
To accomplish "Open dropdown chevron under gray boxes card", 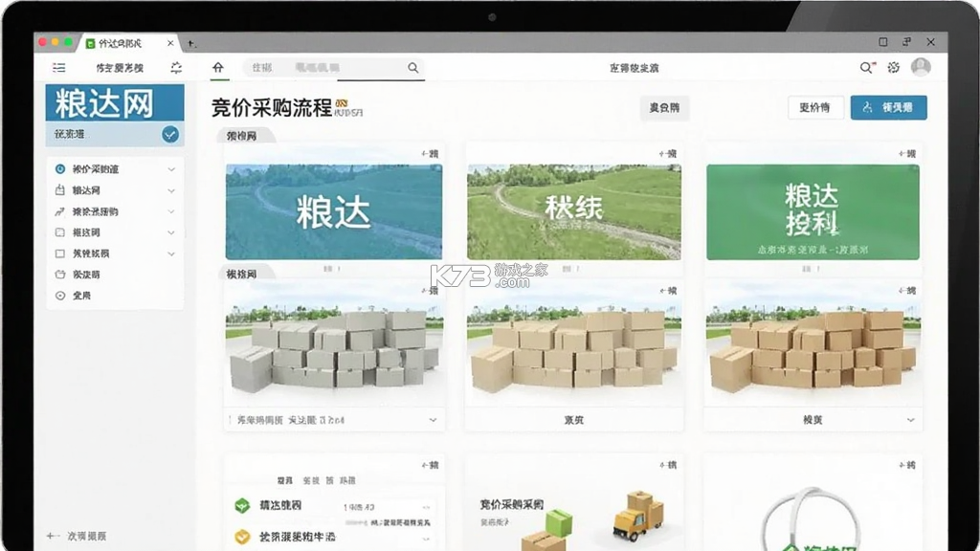I will pyautogui.click(x=433, y=421).
